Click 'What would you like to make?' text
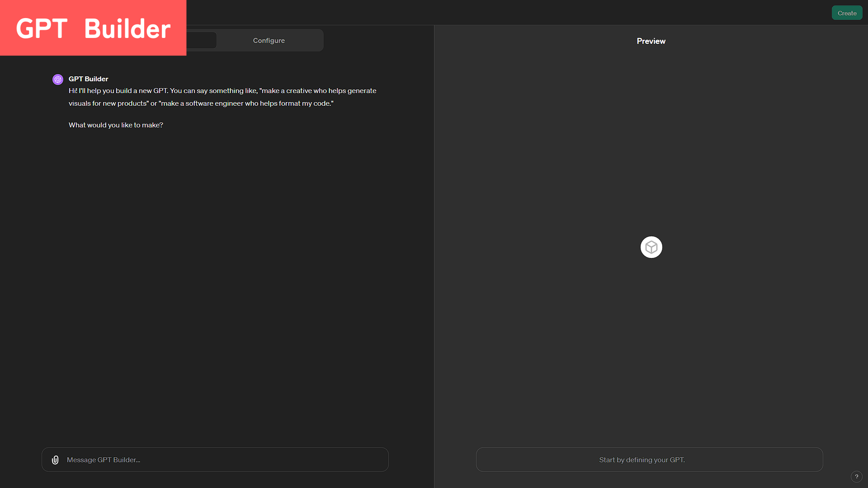Image resolution: width=868 pixels, height=488 pixels. pyautogui.click(x=116, y=125)
